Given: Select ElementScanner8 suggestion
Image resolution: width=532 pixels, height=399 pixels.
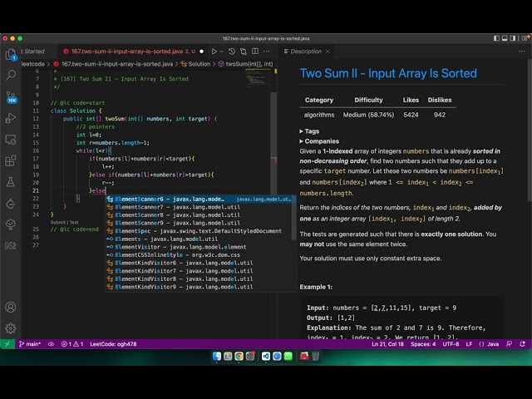Looking at the screenshot, I should point(199,215).
